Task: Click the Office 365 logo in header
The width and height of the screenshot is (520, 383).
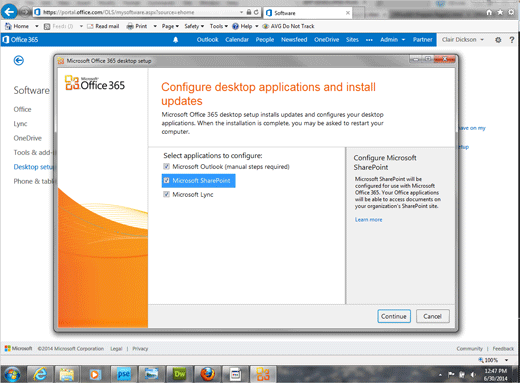Action: 20,40
